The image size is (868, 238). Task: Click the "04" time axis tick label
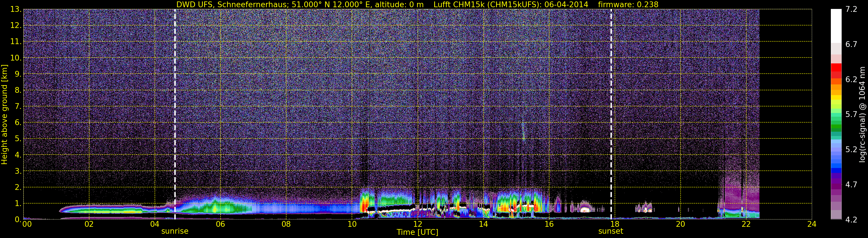(155, 224)
